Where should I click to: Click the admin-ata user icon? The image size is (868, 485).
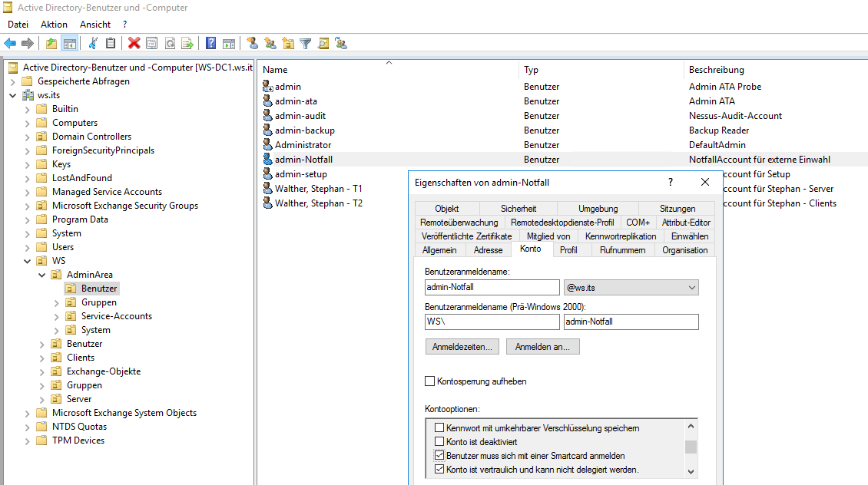click(x=268, y=101)
